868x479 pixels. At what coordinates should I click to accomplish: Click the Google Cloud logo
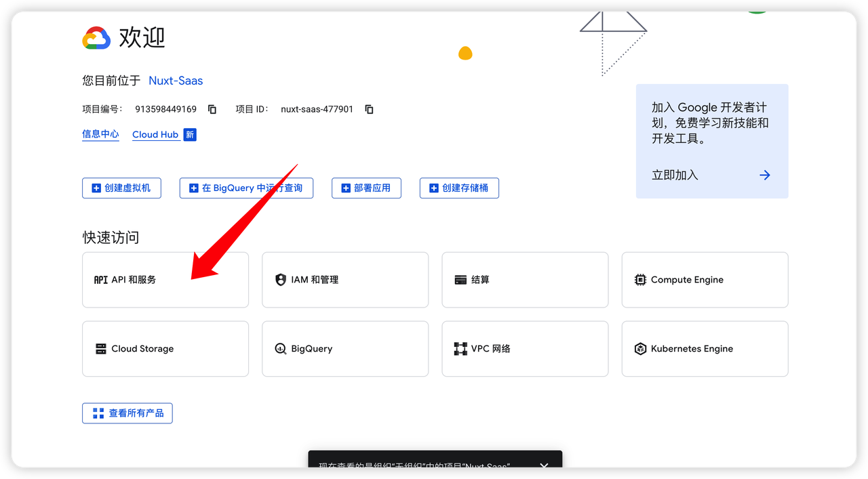(x=96, y=38)
